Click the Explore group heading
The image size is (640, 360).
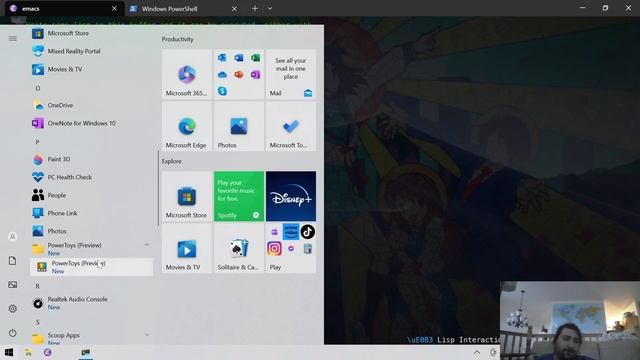click(x=171, y=161)
